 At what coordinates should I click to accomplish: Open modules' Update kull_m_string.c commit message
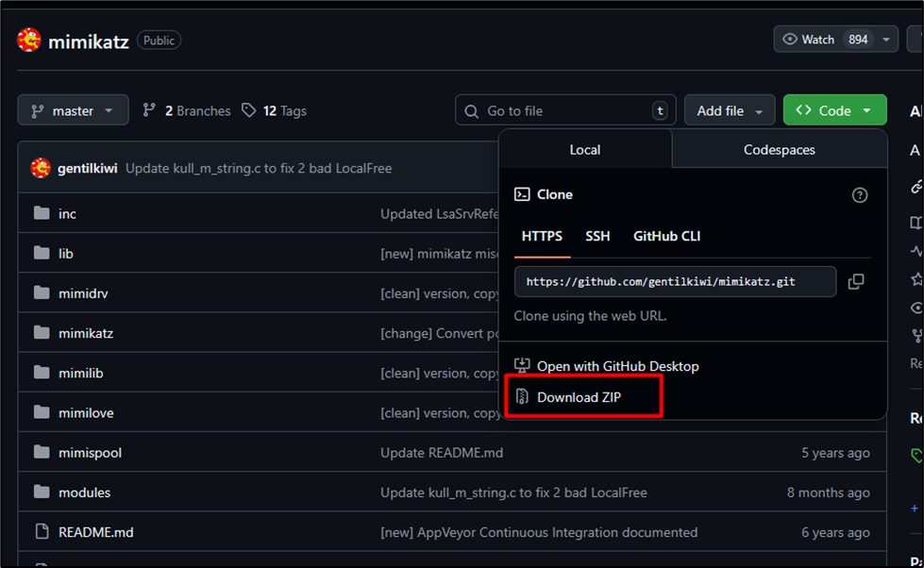(513, 493)
